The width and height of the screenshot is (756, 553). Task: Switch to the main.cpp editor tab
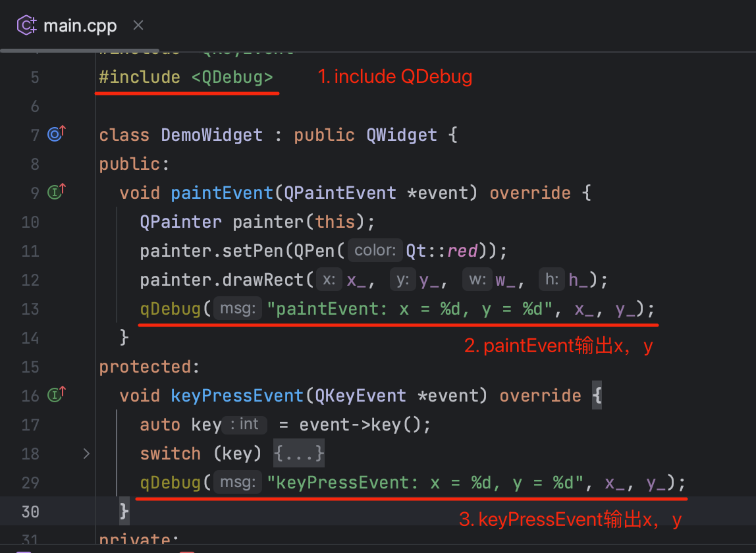point(80,26)
